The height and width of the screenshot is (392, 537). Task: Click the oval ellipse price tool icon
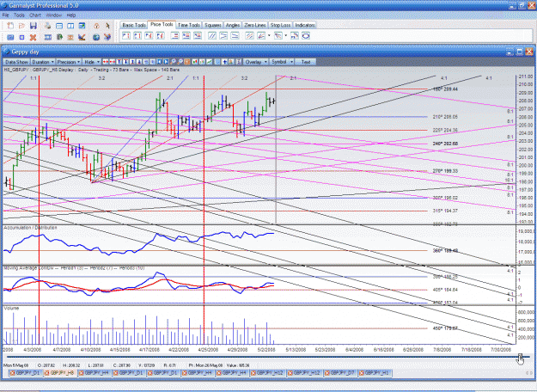(306, 35)
